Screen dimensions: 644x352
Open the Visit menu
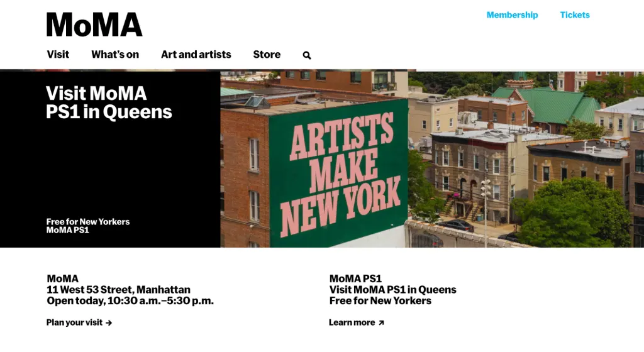coord(58,55)
